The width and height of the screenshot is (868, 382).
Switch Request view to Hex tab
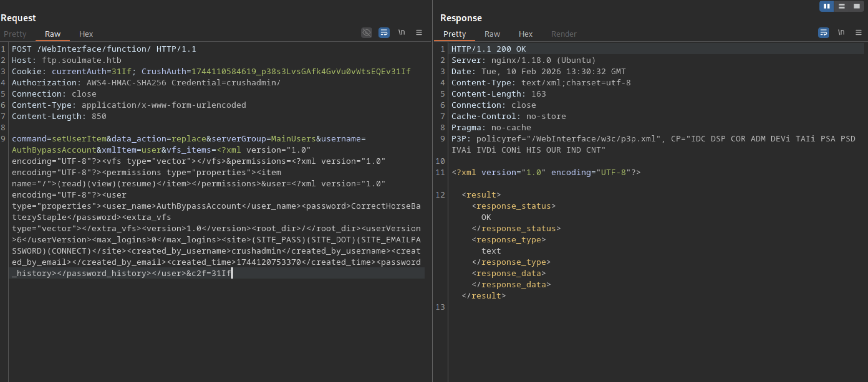coord(86,34)
